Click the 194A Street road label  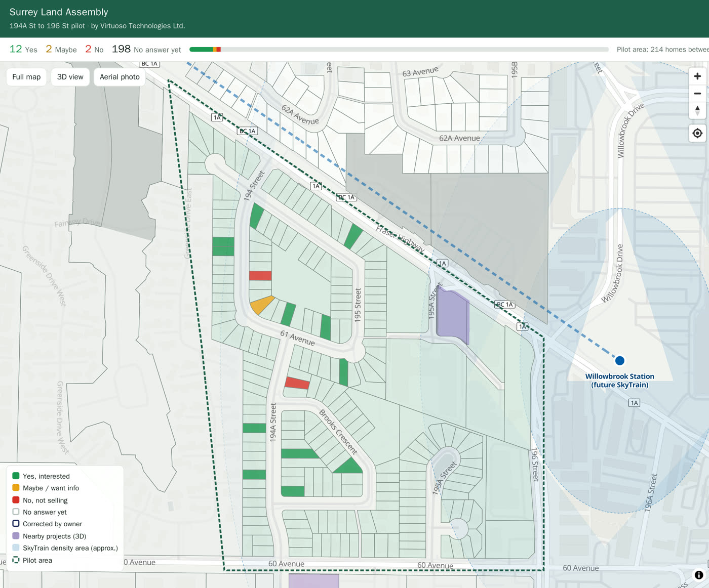click(273, 423)
